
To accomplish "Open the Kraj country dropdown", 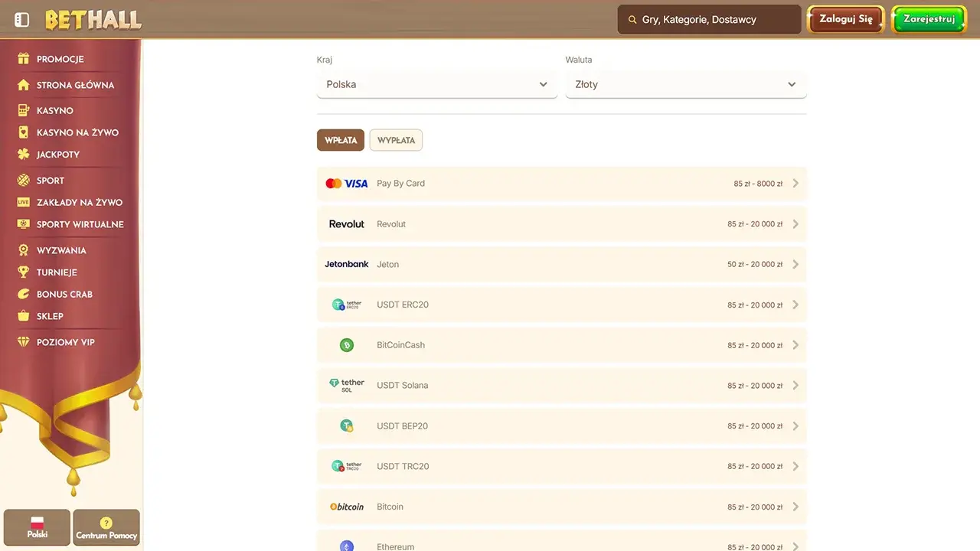I will 437,84.
